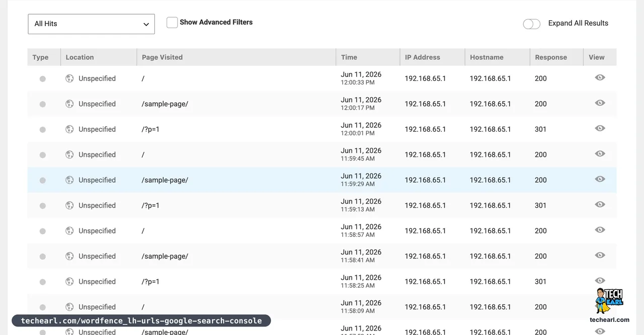Click the eye icon in the 11:58:41 AM row
Image resolution: width=644 pixels, height=335 pixels.
pos(600,255)
